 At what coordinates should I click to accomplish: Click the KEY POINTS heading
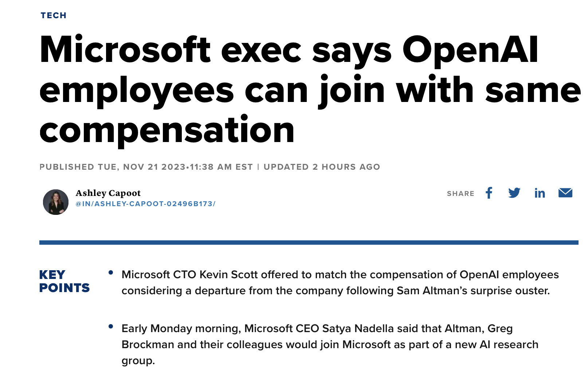point(64,281)
